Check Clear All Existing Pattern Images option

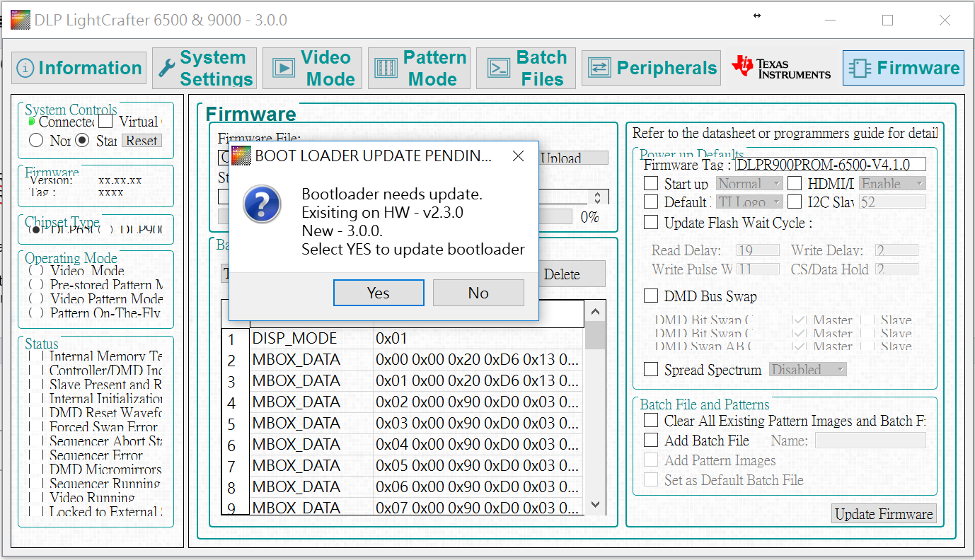click(651, 421)
